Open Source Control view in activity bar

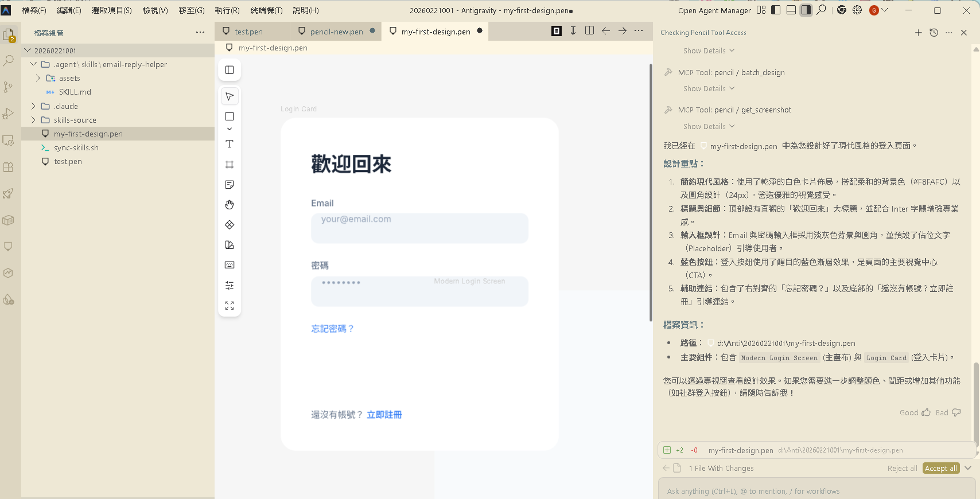coord(9,87)
